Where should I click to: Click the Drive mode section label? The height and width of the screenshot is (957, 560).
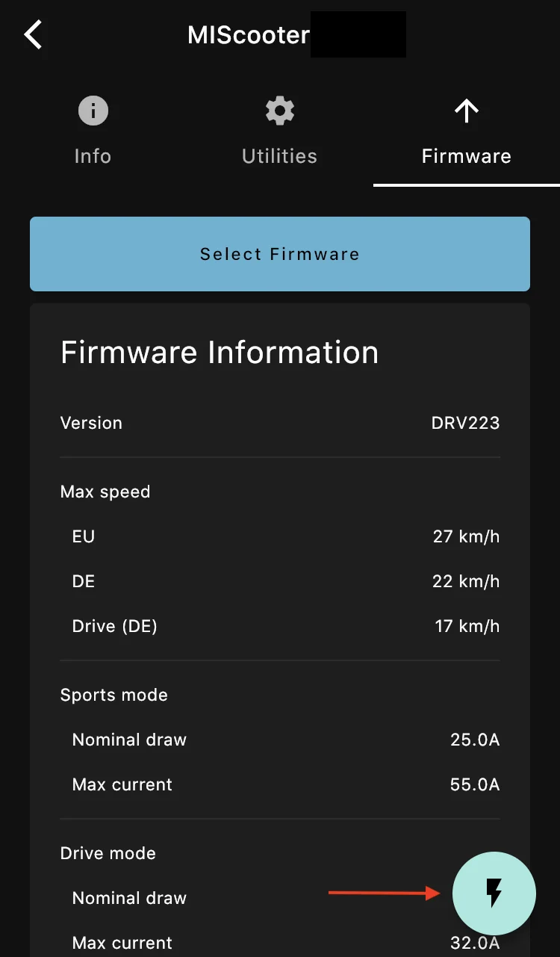point(108,853)
